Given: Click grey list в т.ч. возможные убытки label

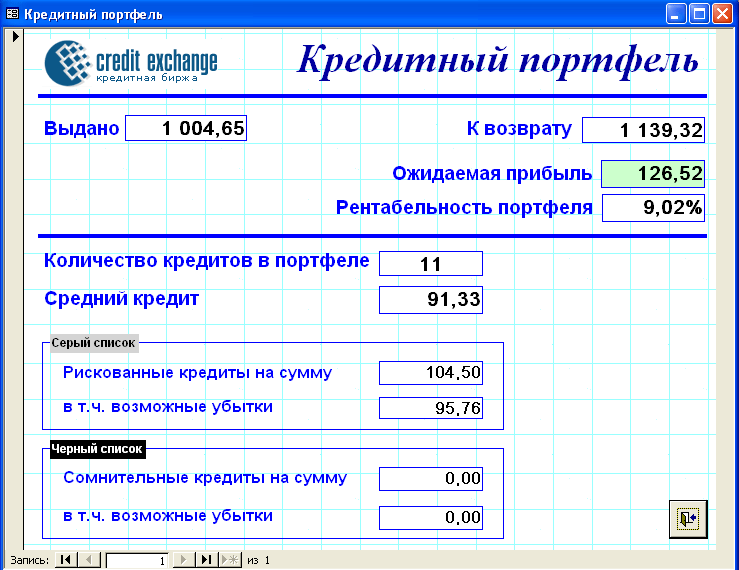Looking at the screenshot, I should pyautogui.click(x=168, y=406).
